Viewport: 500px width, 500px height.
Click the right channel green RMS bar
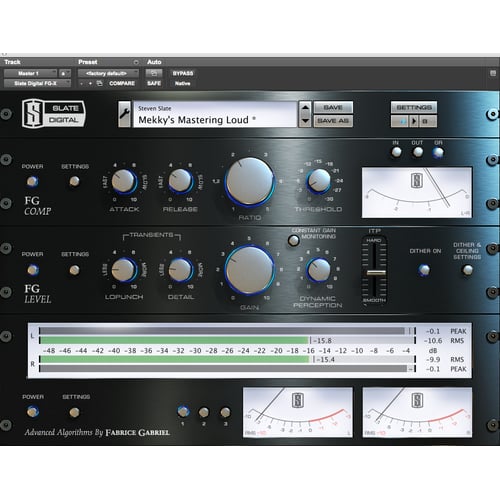(x=175, y=359)
